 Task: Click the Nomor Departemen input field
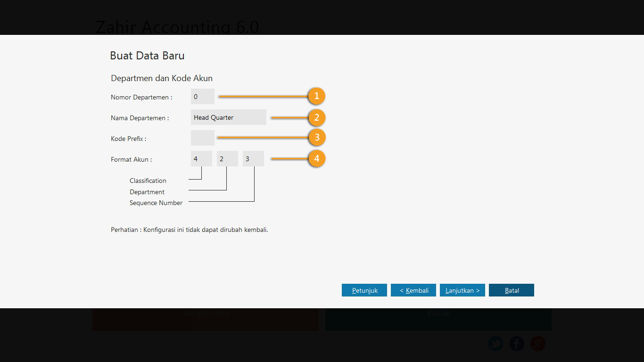coord(203,97)
